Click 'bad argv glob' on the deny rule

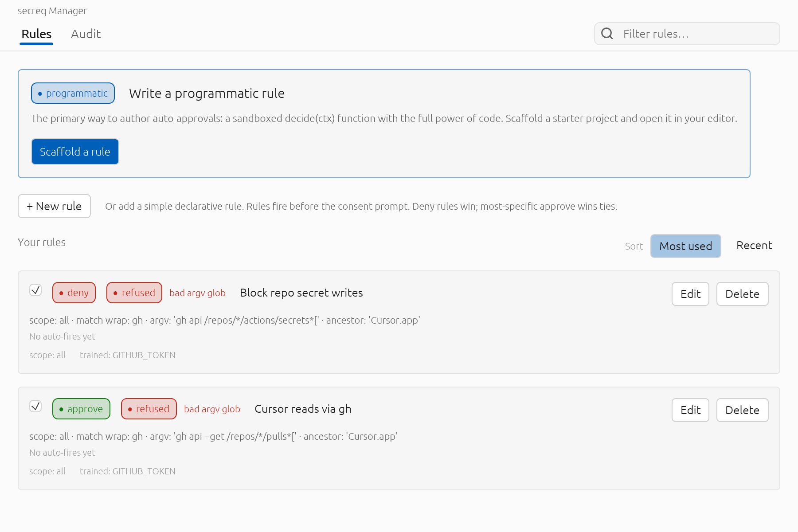click(197, 293)
